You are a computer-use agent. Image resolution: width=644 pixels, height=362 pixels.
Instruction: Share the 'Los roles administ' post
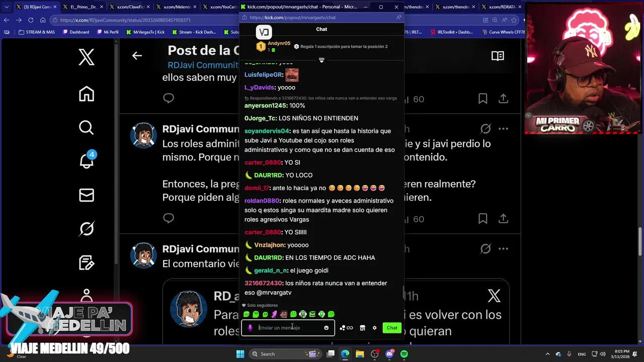503,219
